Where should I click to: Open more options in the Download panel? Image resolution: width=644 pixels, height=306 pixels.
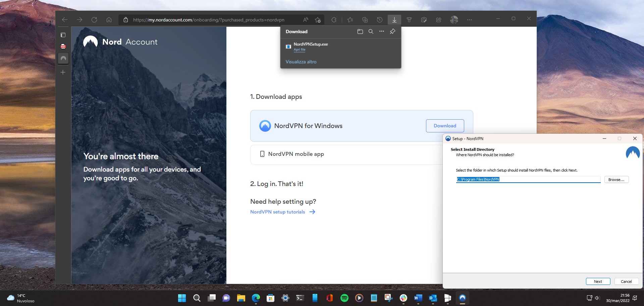tap(382, 32)
